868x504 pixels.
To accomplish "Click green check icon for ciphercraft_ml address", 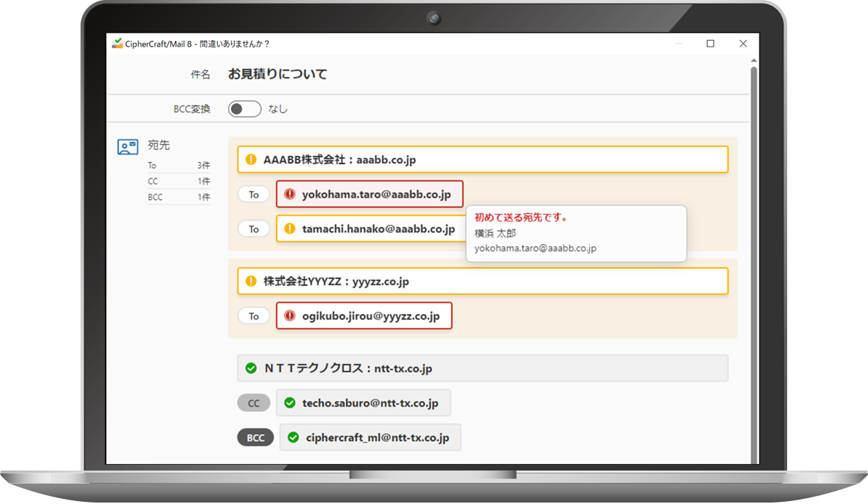I will point(293,438).
